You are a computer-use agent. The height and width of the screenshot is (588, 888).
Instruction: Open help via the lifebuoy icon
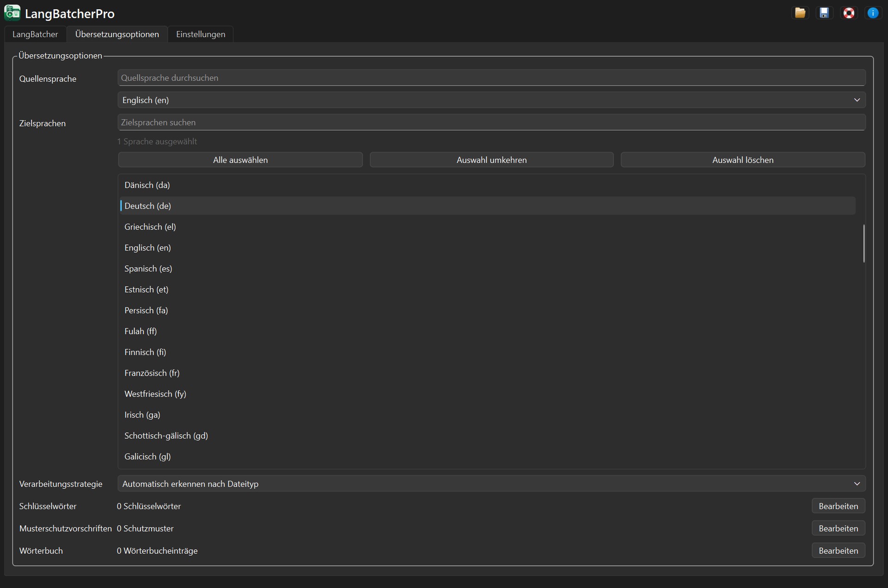tap(849, 13)
